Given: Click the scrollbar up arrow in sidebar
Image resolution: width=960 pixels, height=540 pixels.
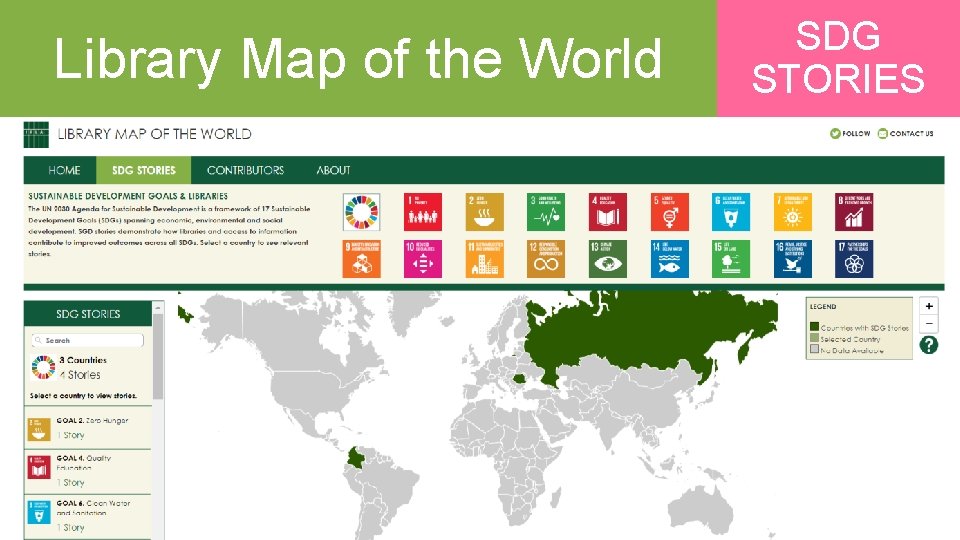Looking at the screenshot, I should click(158, 307).
